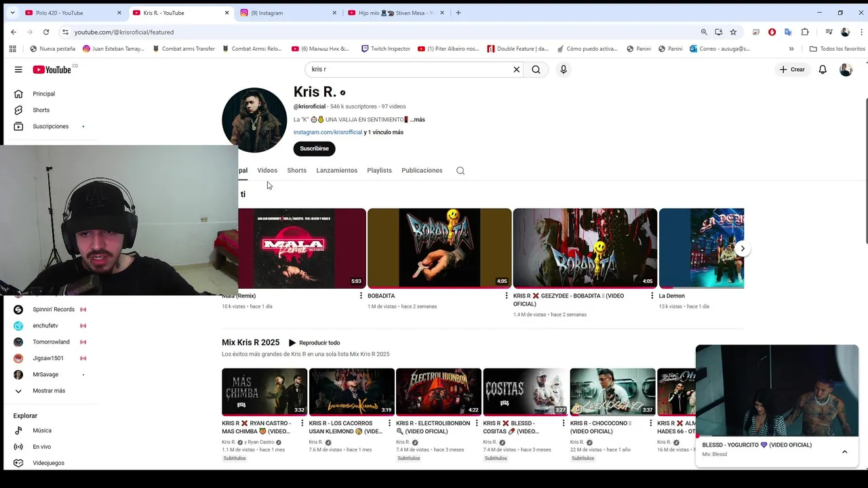This screenshot has height=488, width=868.
Task: Open Chrome extensions puzzle icon
Action: click(x=805, y=32)
